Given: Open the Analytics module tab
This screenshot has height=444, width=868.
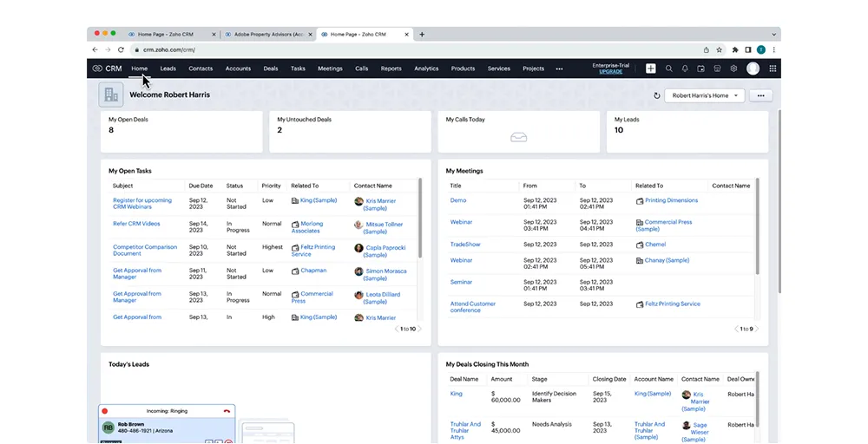Looking at the screenshot, I should (x=426, y=69).
